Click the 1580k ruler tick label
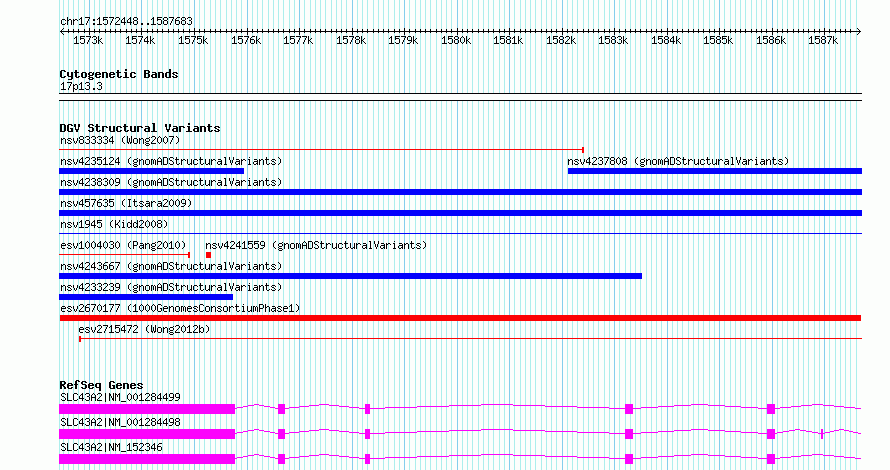The image size is (890, 470). pyautogui.click(x=456, y=40)
